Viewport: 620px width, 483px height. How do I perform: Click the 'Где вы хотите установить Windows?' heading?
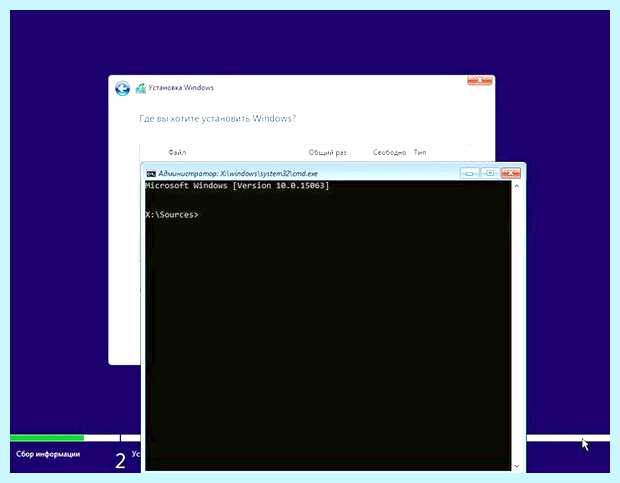[x=217, y=118]
